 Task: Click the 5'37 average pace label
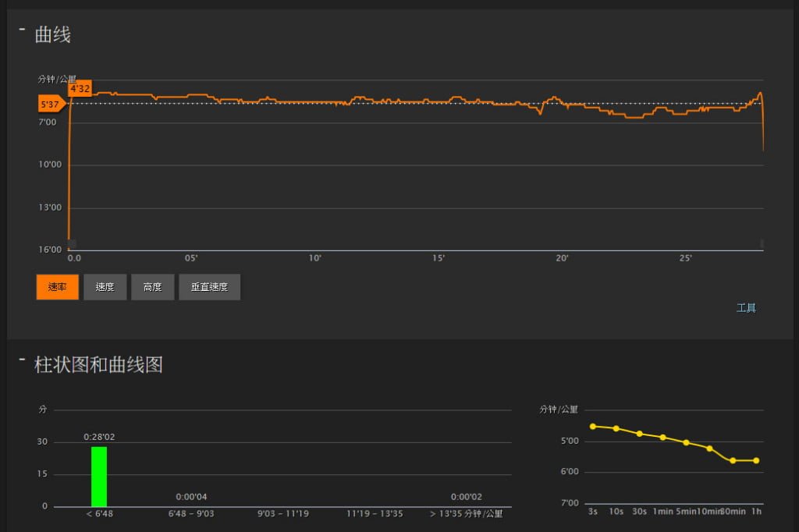coord(51,104)
